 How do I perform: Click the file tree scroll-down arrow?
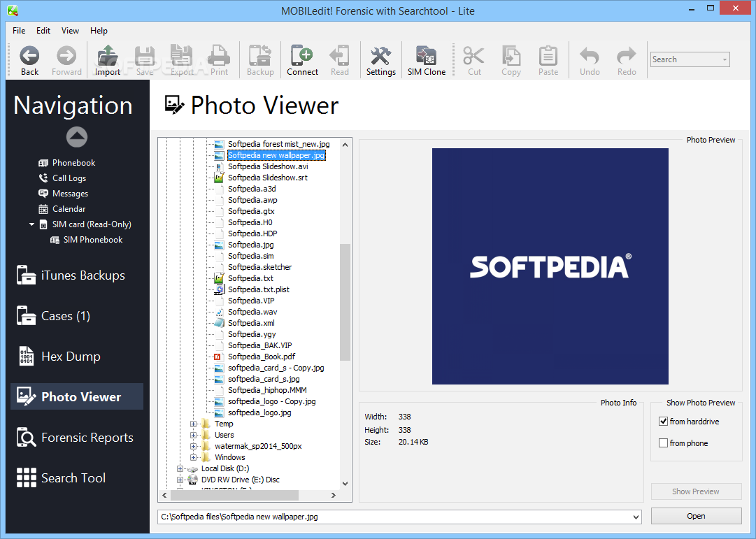pos(345,484)
